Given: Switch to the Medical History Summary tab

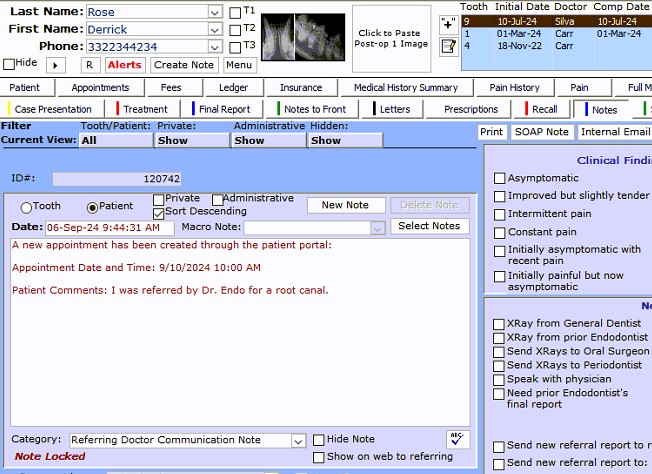Looking at the screenshot, I should pyautogui.click(x=405, y=87).
